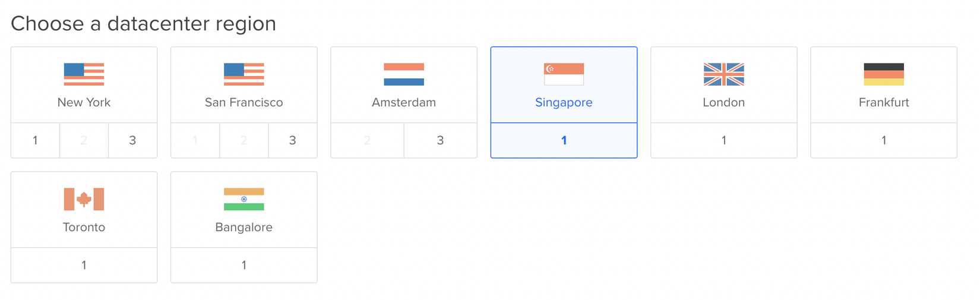Click the New York US flag icon

84,74
